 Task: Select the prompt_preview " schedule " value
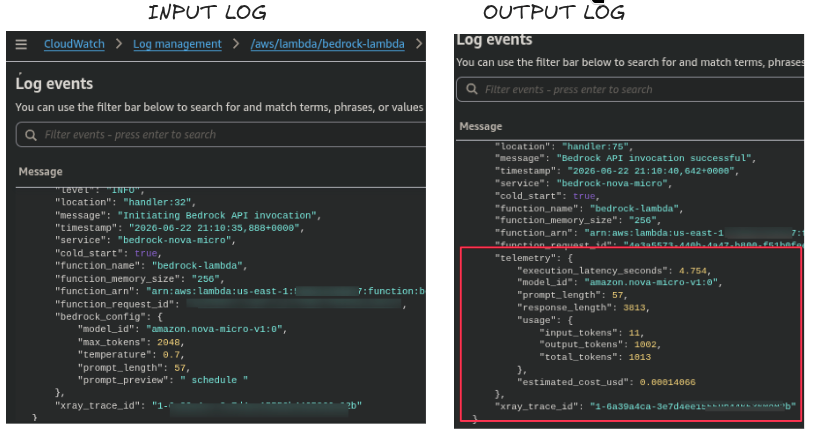214,380
